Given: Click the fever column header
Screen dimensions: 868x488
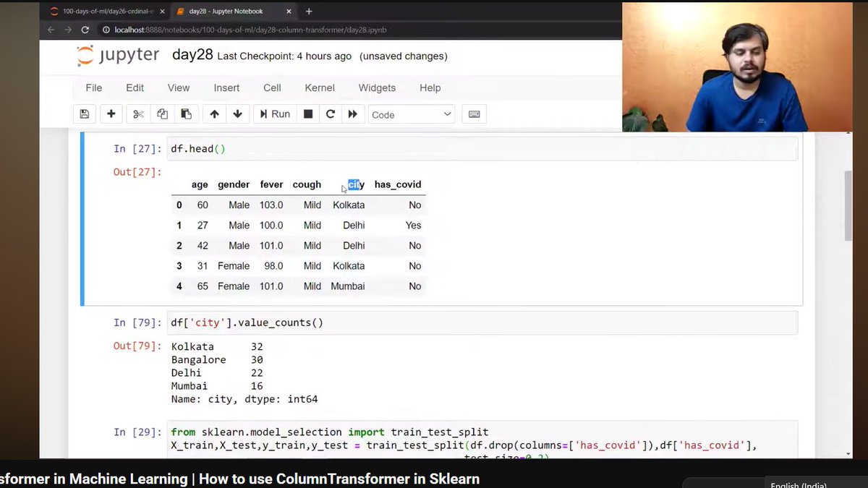Looking at the screenshot, I should click(271, 184).
